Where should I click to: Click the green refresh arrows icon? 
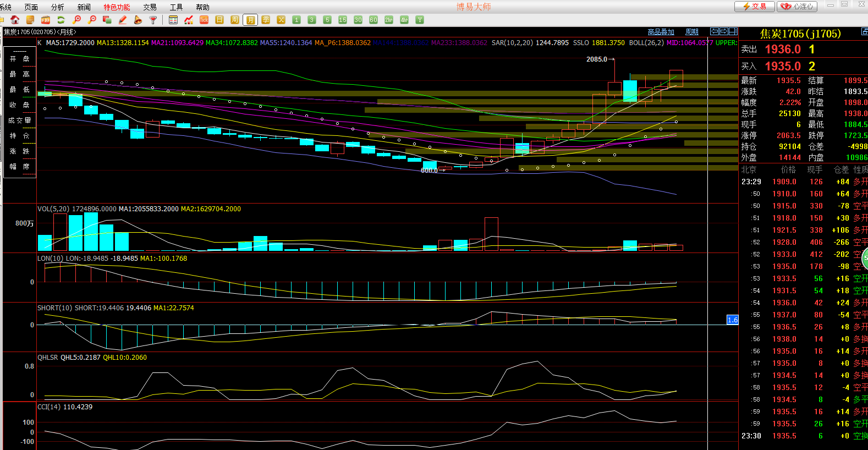coord(61,20)
